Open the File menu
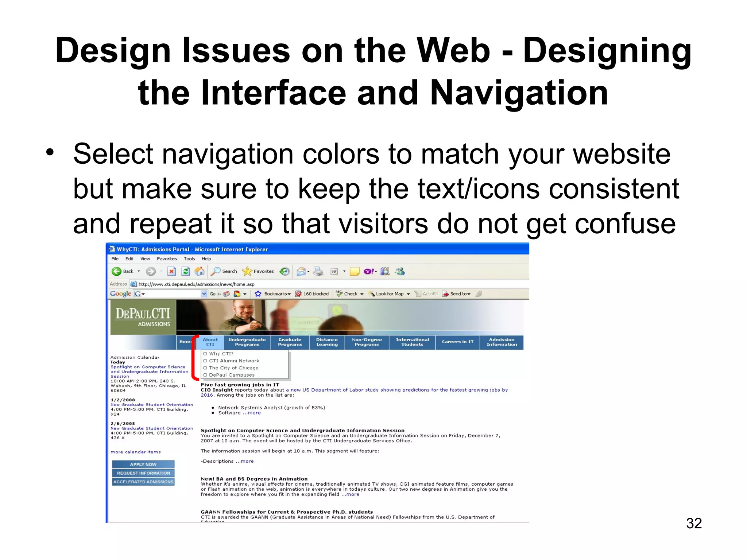The width and height of the screenshot is (747, 560). 115,259
